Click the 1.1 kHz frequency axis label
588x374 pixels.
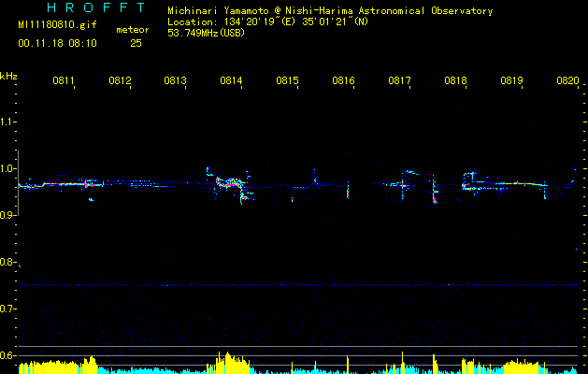pos(7,122)
